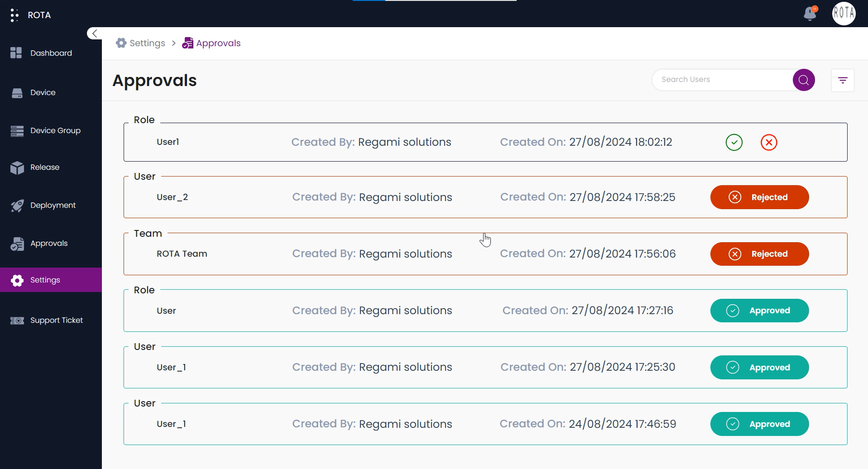868x469 pixels.
Task: Select Deployment in the sidebar
Action: [x=53, y=205]
